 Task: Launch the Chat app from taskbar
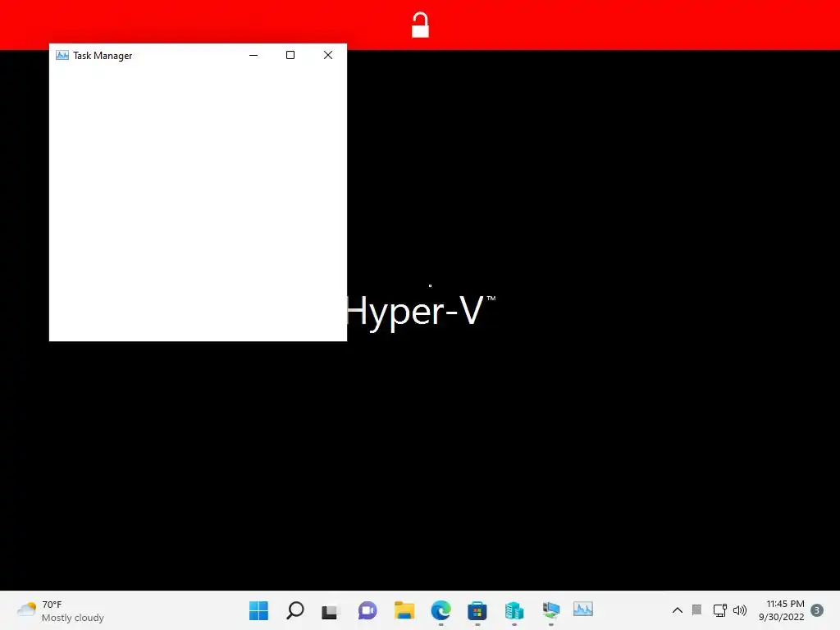pos(367,610)
